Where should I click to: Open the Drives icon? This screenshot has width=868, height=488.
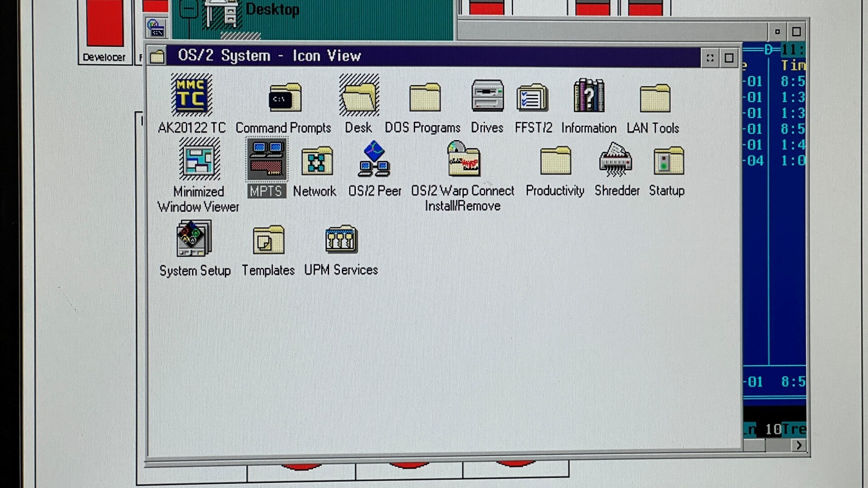coord(487,95)
